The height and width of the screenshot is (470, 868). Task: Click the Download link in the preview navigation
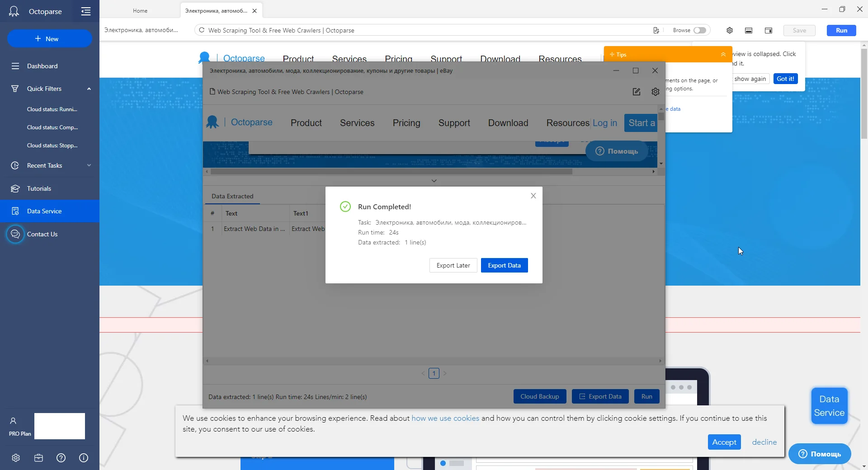508,123
